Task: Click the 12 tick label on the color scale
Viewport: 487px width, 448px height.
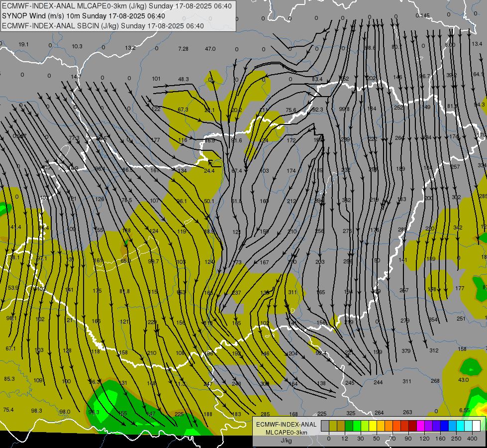Action: pyautogui.click(x=345, y=439)
